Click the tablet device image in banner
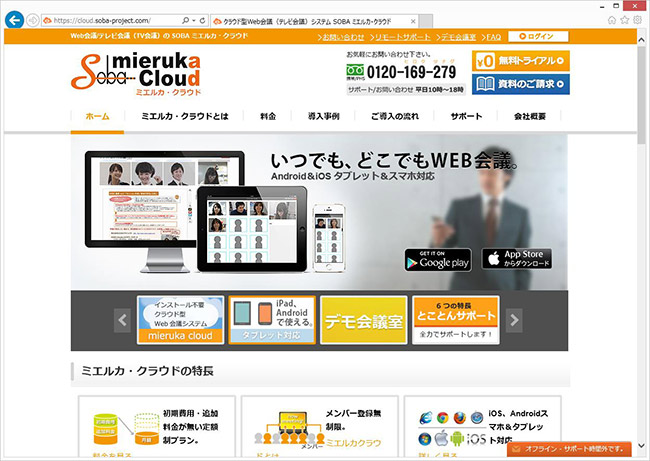The width and height of the screenshot is (650, 461). pyautogui.click(x=252, y=229)
